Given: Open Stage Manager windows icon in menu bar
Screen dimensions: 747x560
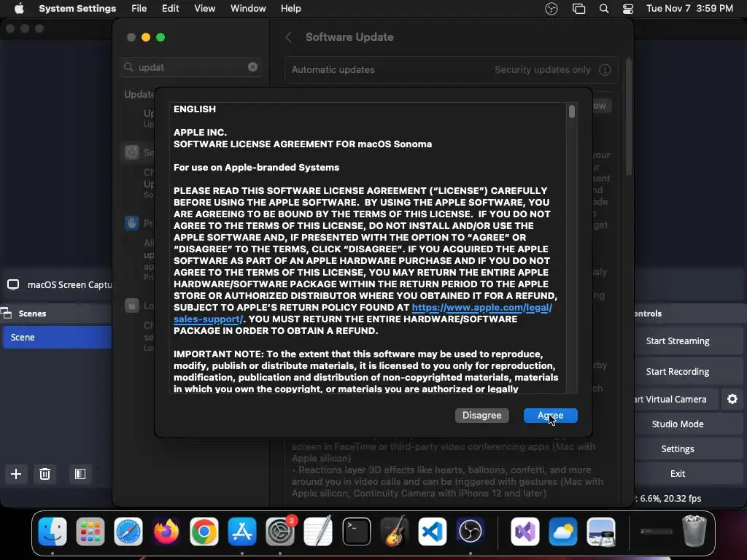Looking at the screenshot, I should [x=578, y=9].
